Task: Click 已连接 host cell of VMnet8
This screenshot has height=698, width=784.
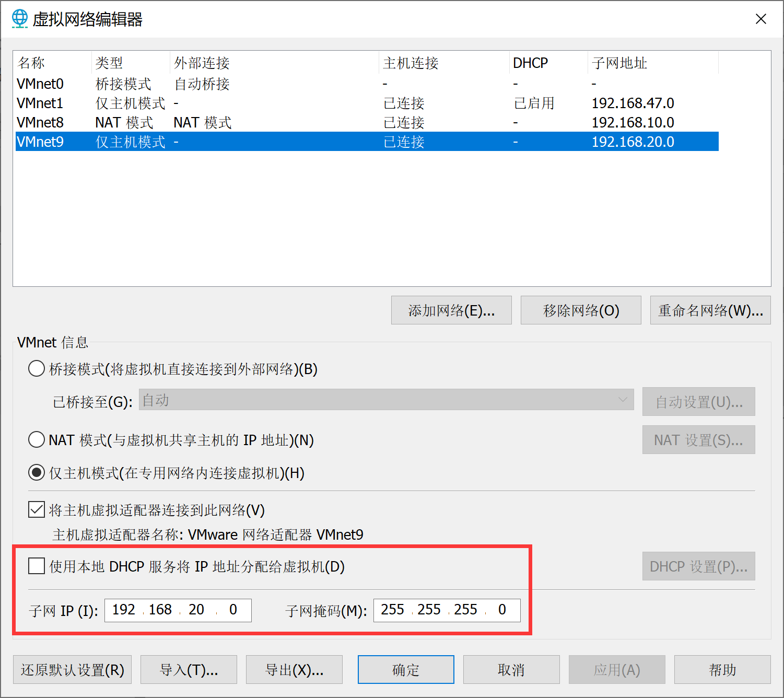Action: coord(404,122)
